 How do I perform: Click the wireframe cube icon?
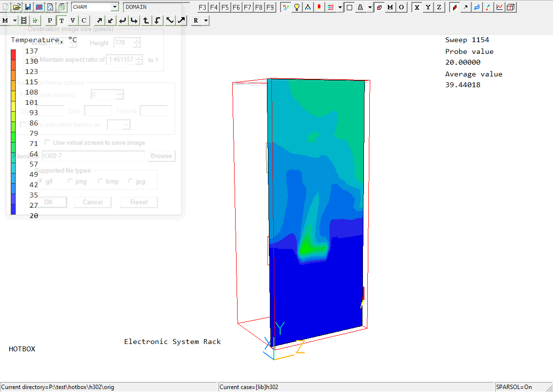point(510,7)
